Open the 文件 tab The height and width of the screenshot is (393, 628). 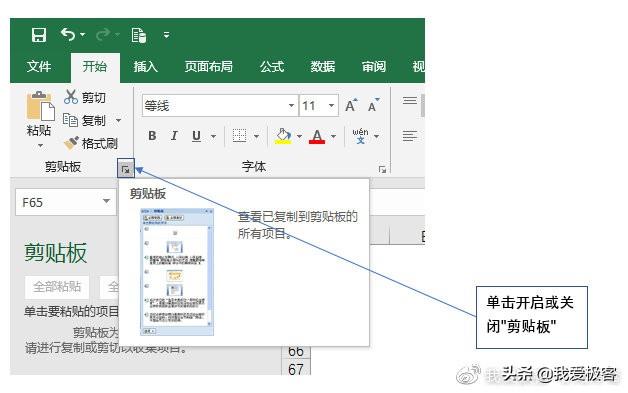click(x=39, y=67)
